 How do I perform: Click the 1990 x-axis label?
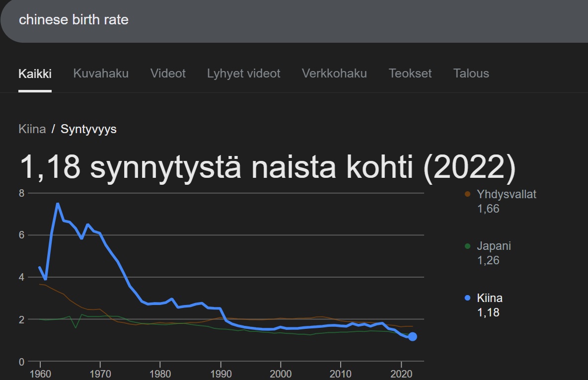(x=221, y=374)
